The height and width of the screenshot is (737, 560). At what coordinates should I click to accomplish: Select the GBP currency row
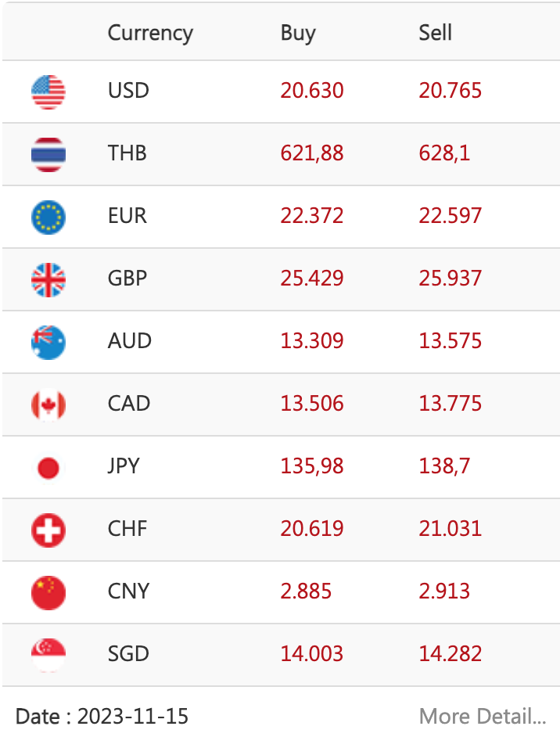point(280,279)
